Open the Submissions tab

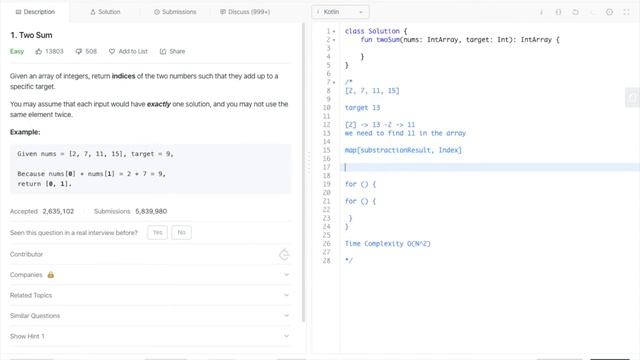(x=175, y=12)
